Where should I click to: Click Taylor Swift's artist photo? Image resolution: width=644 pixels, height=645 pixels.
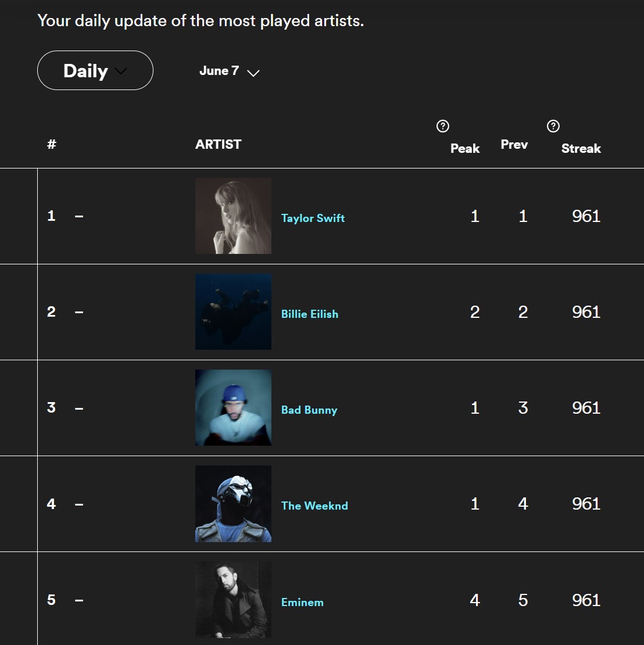tap(233, 216)
